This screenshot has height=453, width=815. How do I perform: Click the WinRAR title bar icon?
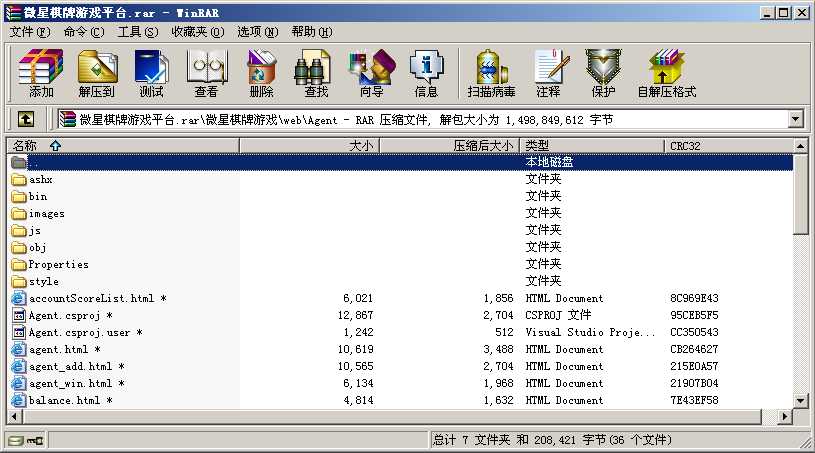point(13,12)
